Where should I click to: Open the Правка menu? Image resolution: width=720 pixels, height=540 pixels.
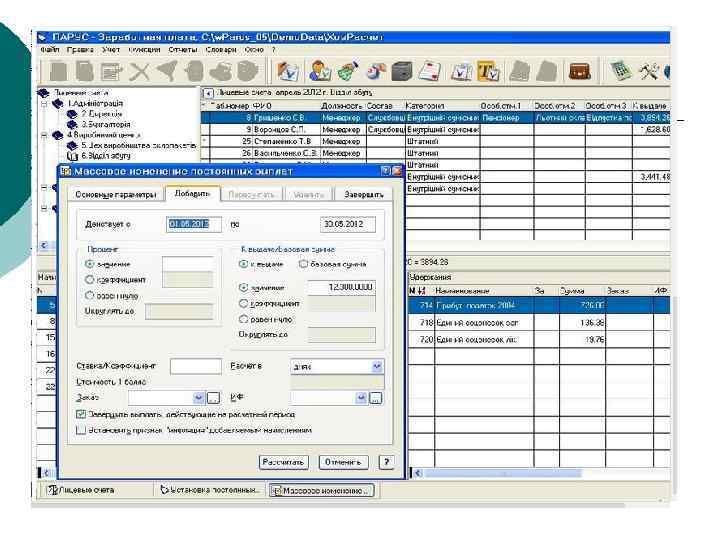point(80,49)
